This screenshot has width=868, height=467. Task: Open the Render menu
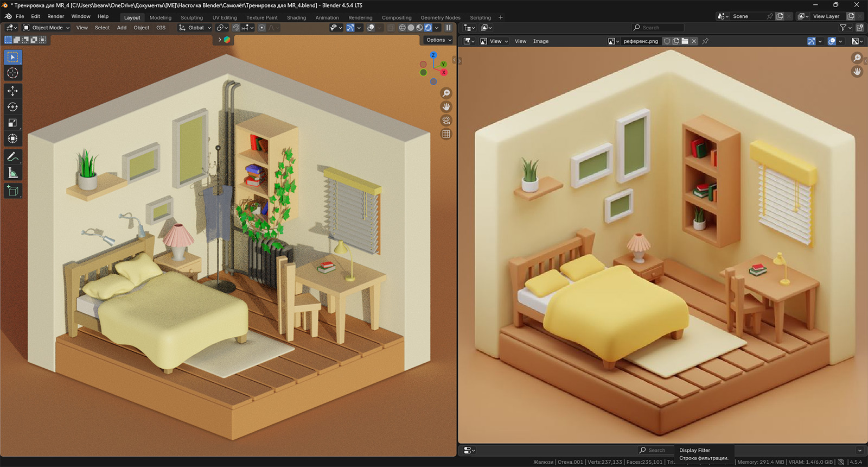pyautogui.click(x=55, y=16)
